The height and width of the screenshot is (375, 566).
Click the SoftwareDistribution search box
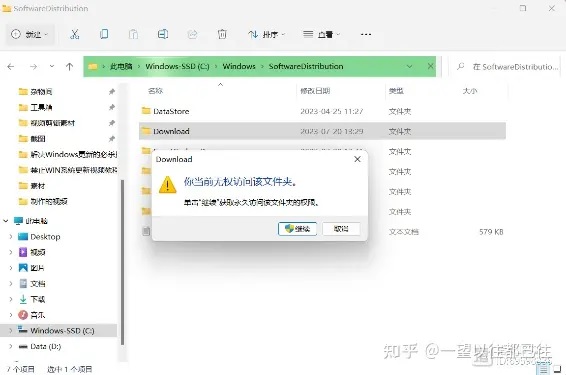(505, 67)
